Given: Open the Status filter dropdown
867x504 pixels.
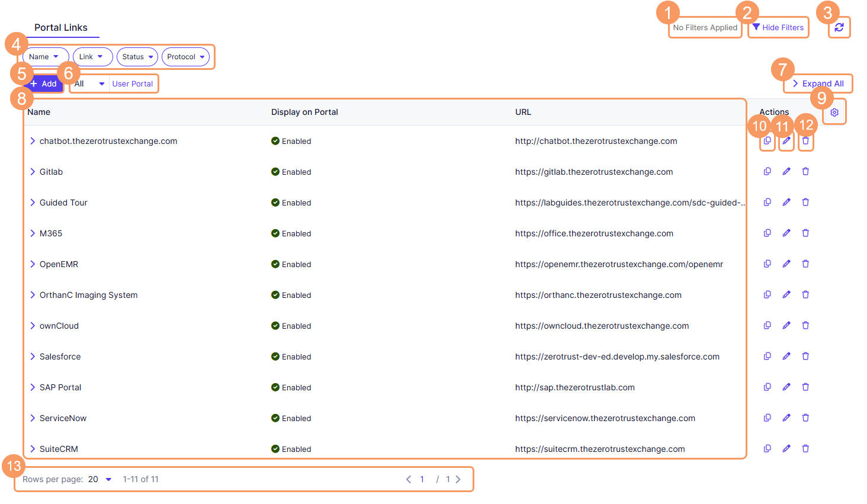Looking at the screenshot, I should 137,57.
